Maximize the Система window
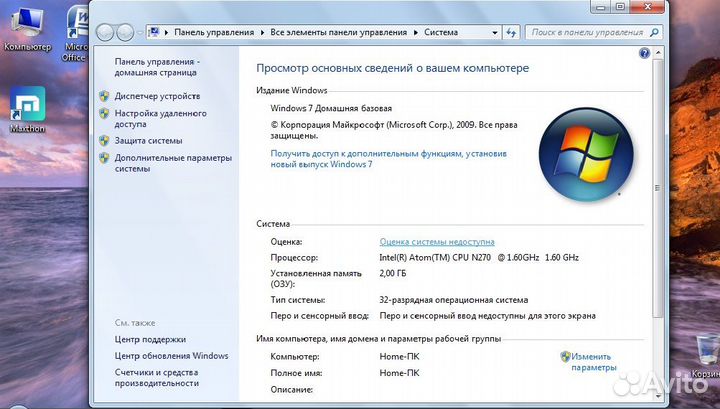 point(620,6)
